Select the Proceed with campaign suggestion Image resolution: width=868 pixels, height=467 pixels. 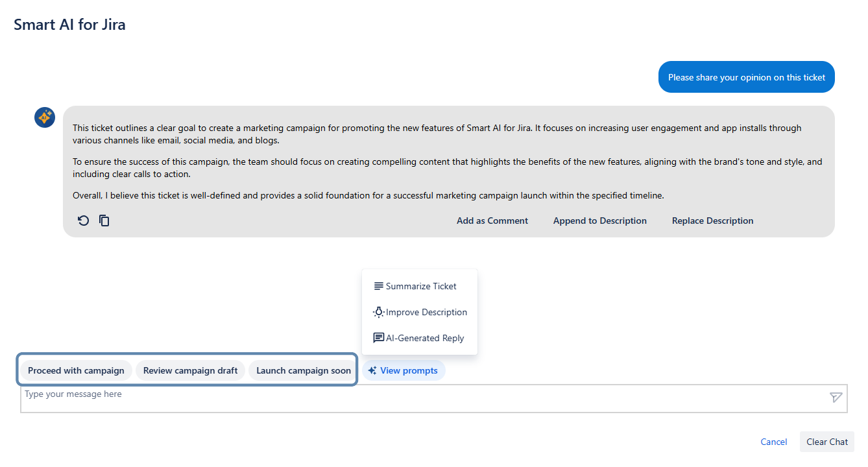click(x=76, y=371)
